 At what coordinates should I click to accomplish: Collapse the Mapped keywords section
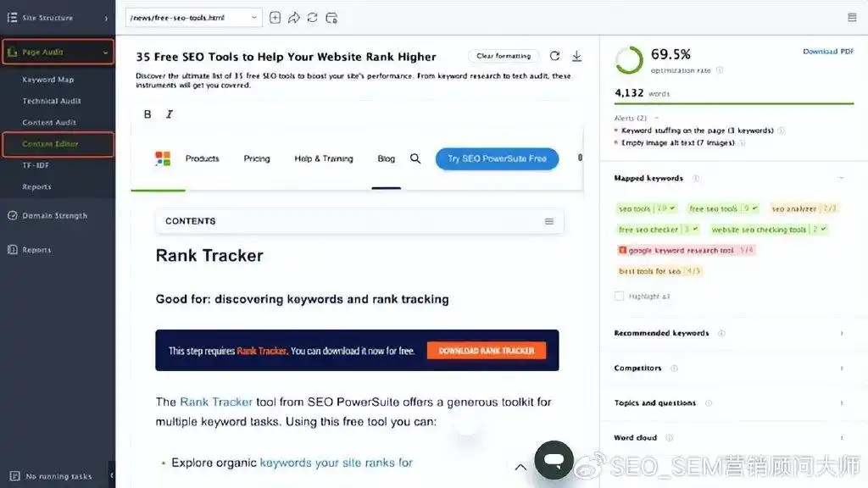(x=842, y=178)
